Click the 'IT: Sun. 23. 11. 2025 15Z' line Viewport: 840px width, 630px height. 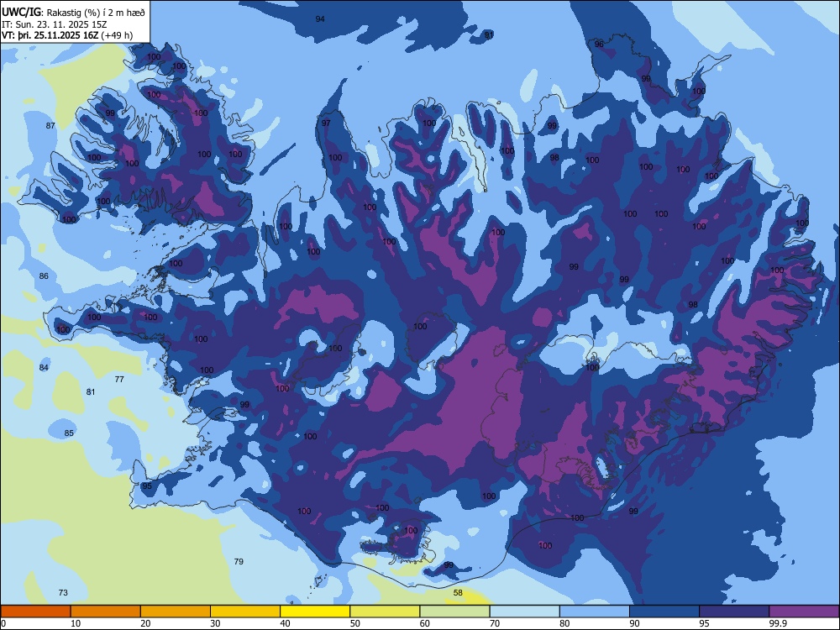54,24
